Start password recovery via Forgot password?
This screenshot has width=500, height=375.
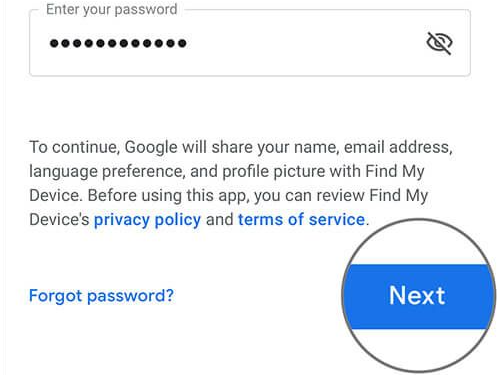[x=101, y=296]
